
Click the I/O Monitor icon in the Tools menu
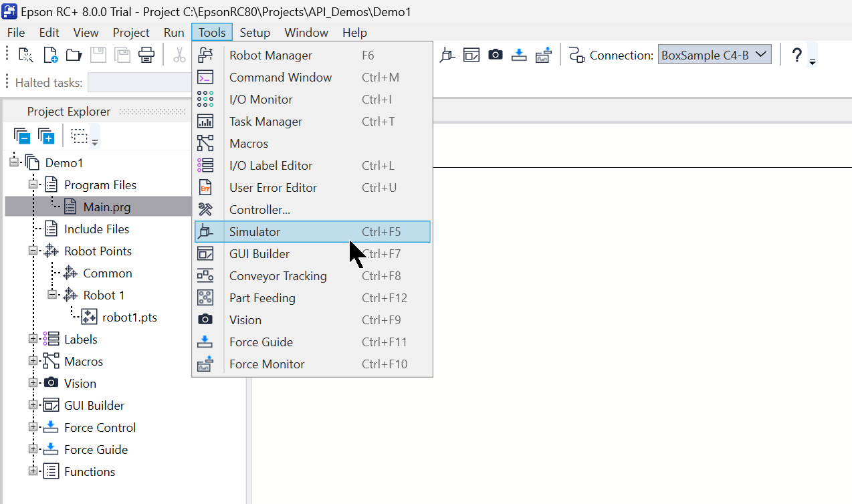click(206, 100)
